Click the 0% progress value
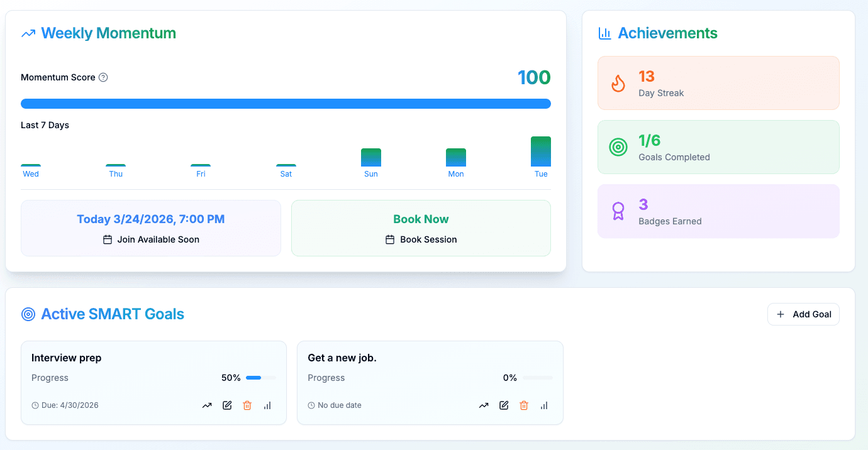Screen dimensions: 868x450 point(510,378)
